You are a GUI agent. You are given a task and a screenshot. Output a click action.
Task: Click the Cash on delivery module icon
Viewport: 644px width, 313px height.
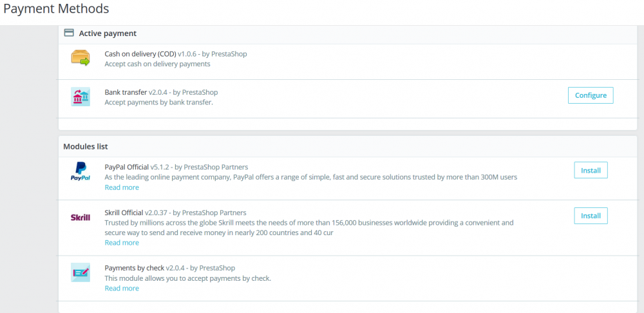[80, 59]
